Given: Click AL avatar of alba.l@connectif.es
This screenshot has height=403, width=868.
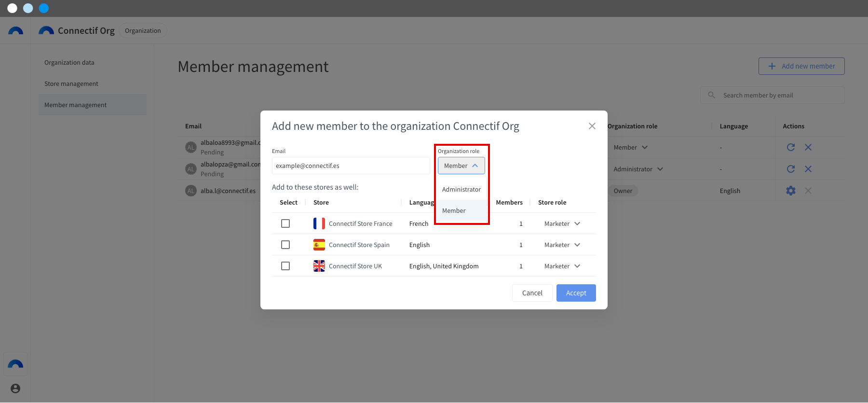Looking at the screenshot, I should pyautogui.click(x=191, y=191).
